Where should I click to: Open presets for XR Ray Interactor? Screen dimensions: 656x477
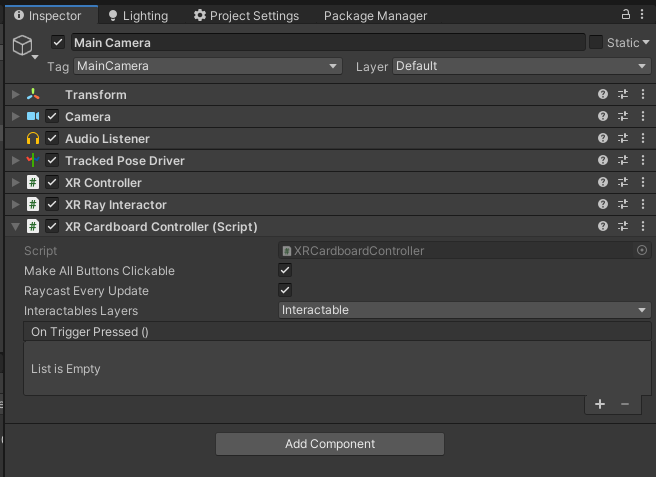point(623,204)
